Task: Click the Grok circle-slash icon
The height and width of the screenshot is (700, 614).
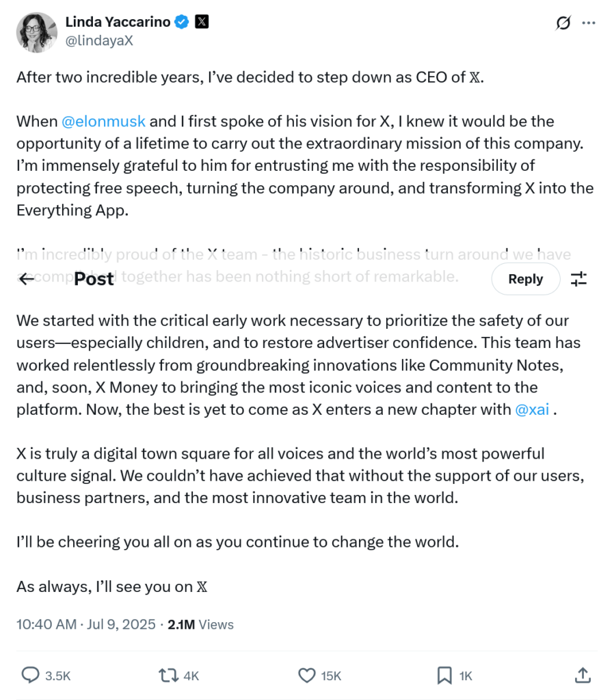Action: pyautogui.click(x=563, y=23)
